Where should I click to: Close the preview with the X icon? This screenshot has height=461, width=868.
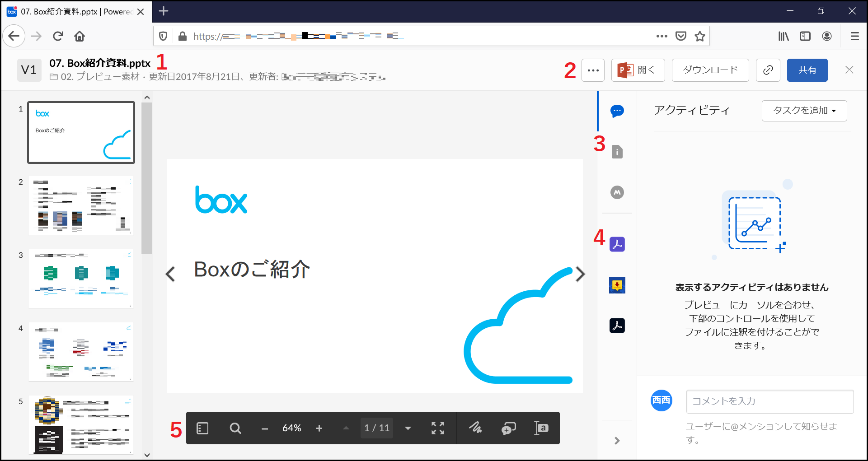(849, 70)
